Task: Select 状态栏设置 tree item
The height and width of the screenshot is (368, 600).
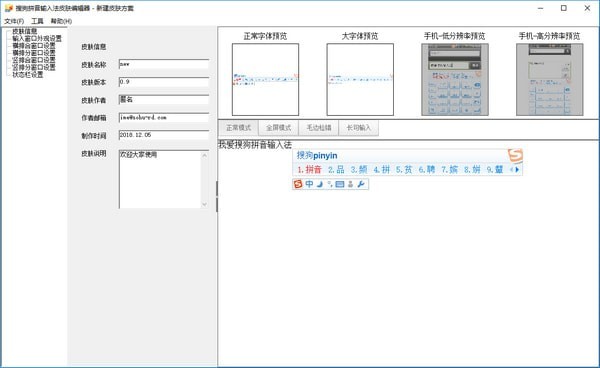Action: coord(28,75)
